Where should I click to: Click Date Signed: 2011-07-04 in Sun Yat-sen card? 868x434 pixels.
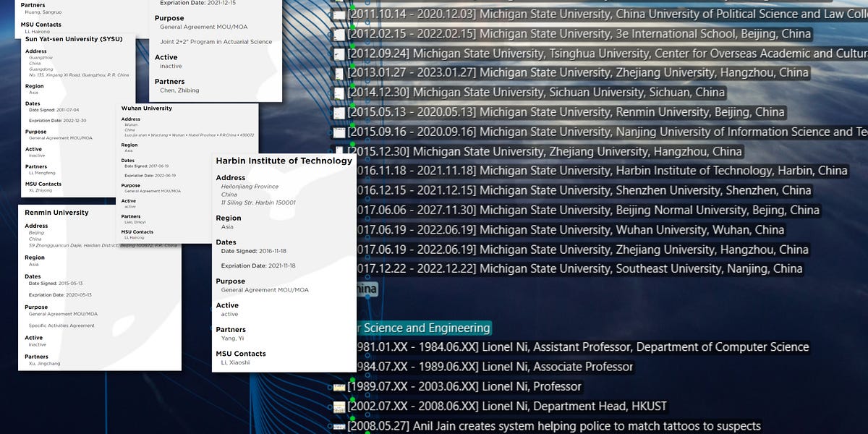click(x=54, y=110)
